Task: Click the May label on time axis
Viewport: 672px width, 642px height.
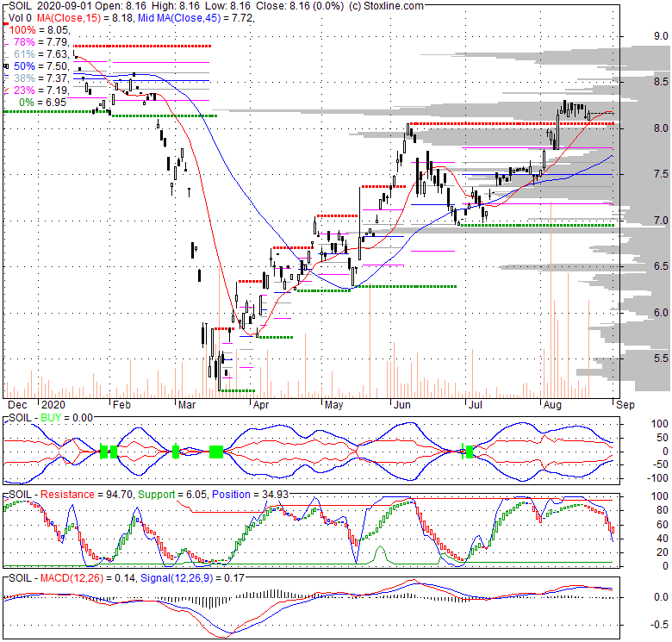Action: pyautogui.click(x=334, y=405)
